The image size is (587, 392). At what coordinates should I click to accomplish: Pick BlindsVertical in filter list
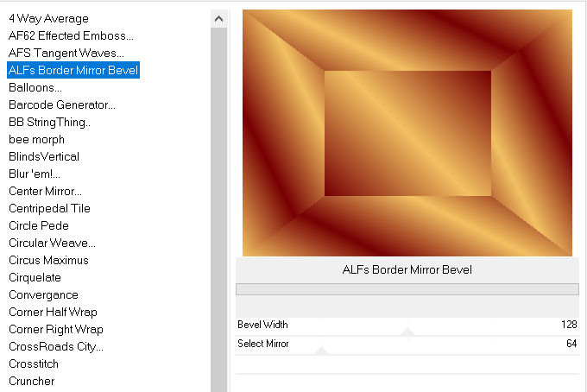tap(44, 156)
